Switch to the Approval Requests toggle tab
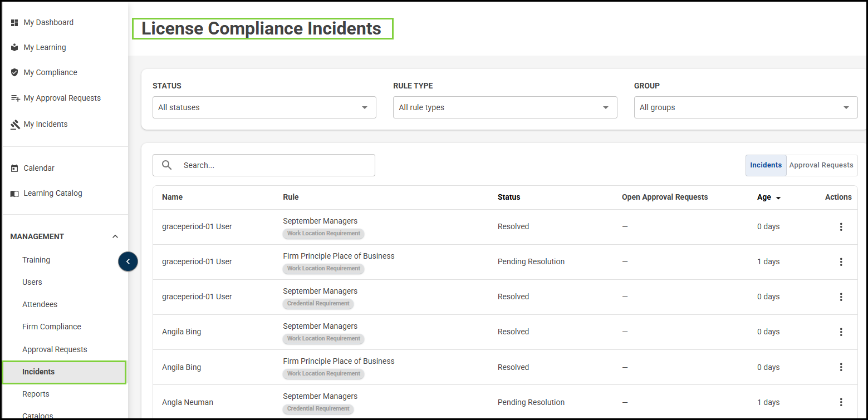868x420 pixels. click(x=821, y=165)
